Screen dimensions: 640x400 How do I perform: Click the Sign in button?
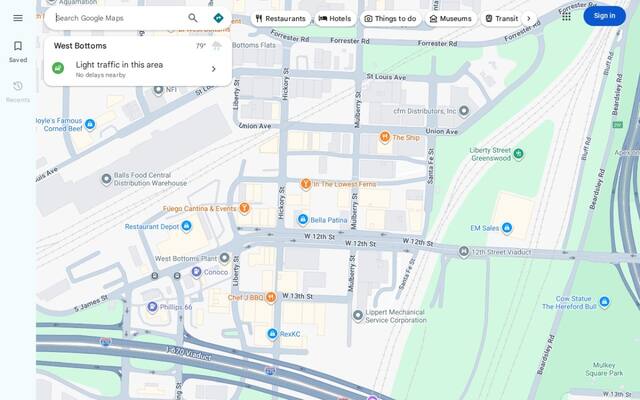click(604, 16)
